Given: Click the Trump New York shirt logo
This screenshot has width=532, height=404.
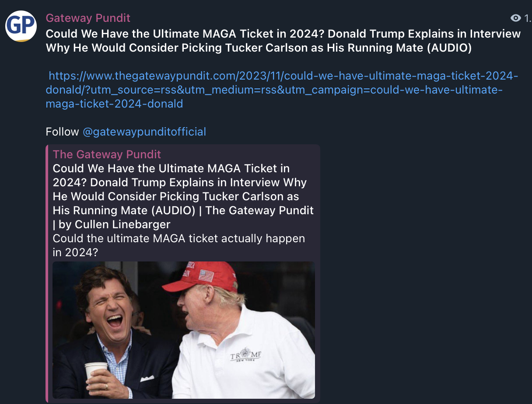Looking at the screenshot, I should click(245, 355).
